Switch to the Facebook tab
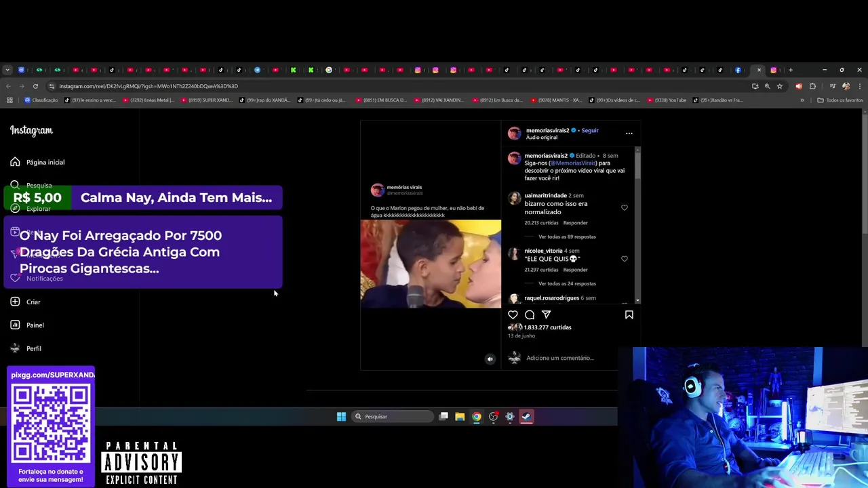868x488 pixels. tap(738, 70)
